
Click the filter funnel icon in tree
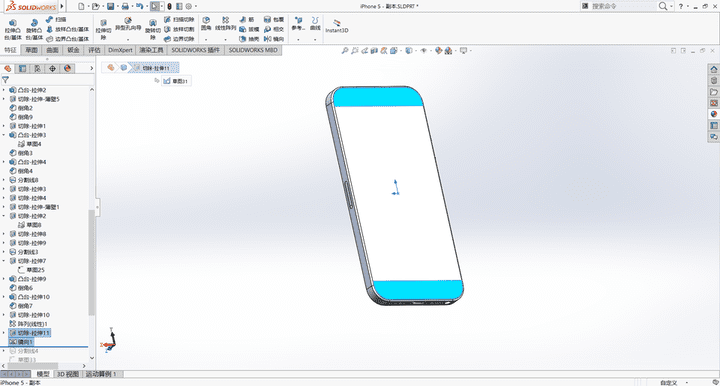(6, 80)
